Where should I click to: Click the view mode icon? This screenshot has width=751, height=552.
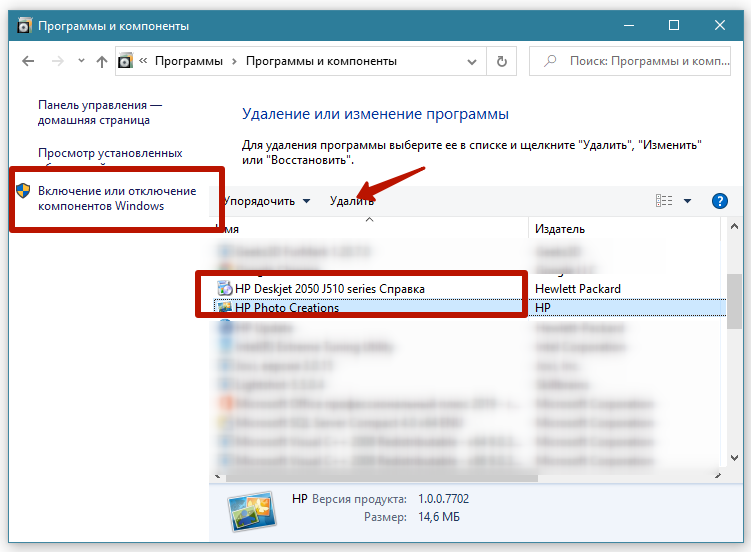coord(664,201)
